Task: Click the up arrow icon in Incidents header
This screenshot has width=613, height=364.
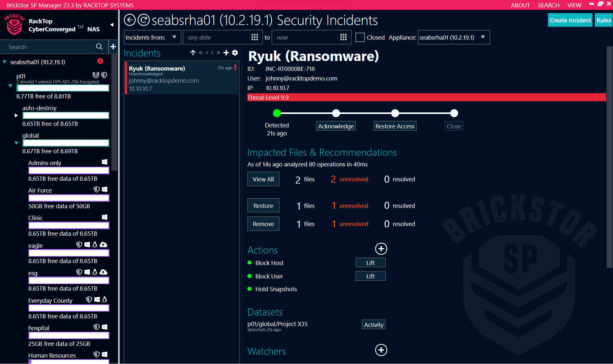Action: click(193, 53)
